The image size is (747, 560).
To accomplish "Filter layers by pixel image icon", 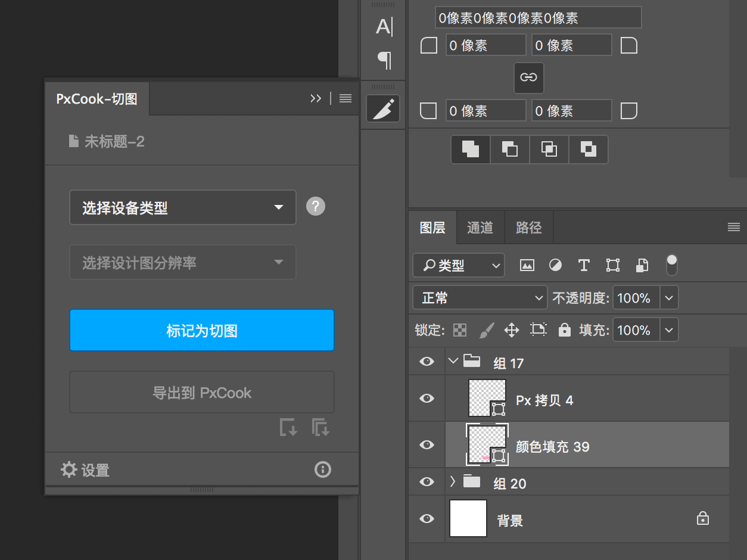I will [527, 266].
